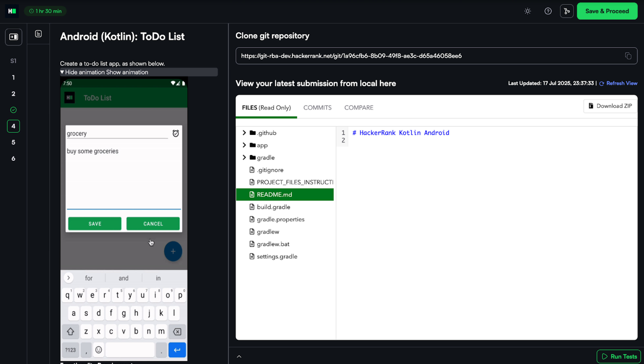
Task: Open the gradlew.bat file
Action: point(273,244)
